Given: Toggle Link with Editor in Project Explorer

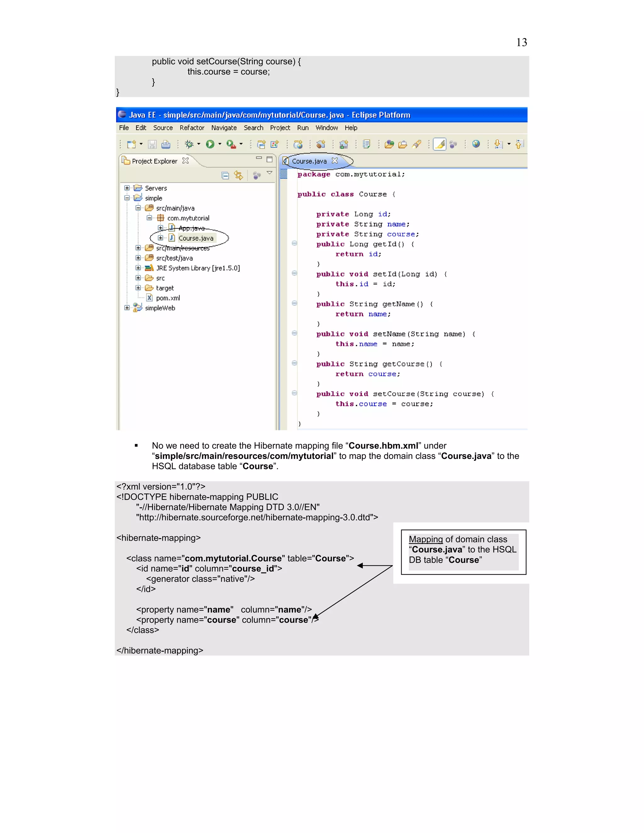Looking at the screenshot, I should point(238,175).
